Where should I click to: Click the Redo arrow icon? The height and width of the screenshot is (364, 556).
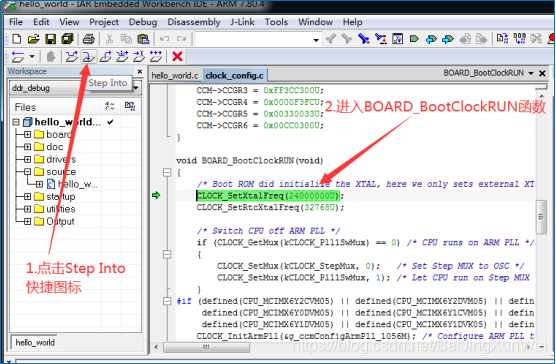coord(181,39)
